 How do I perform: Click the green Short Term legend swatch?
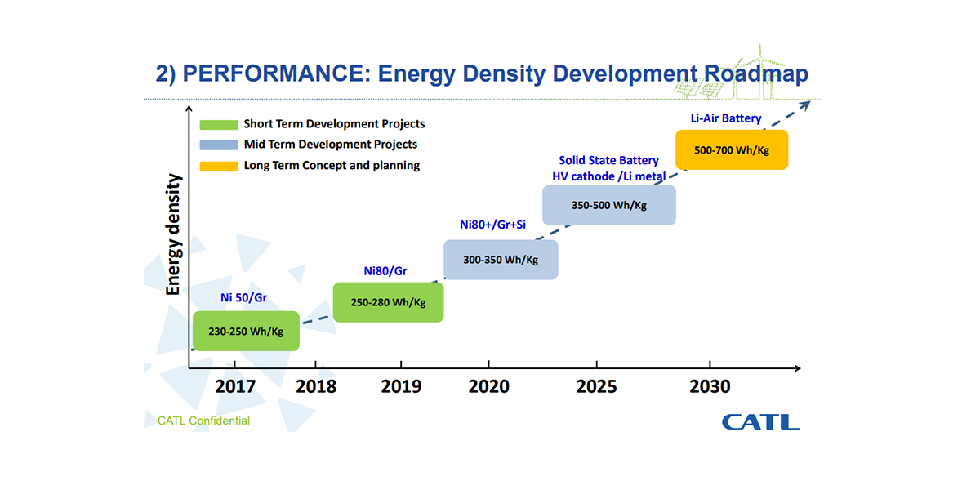217,125
